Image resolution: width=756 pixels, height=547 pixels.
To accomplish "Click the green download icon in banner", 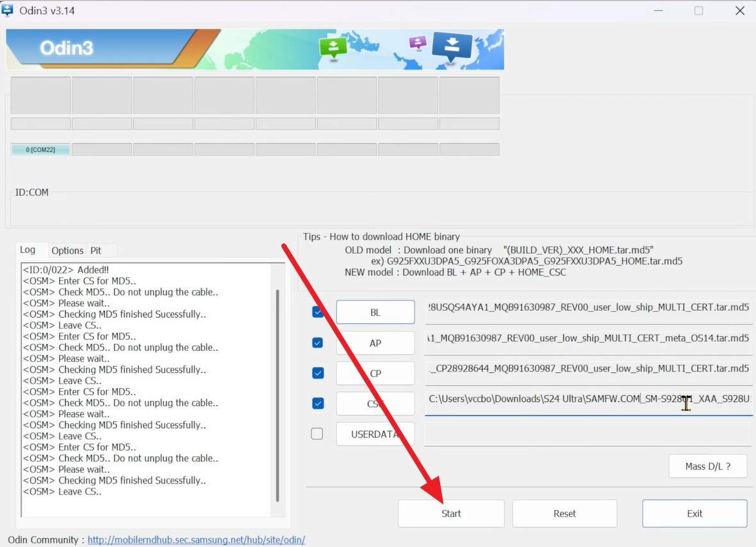I will tap(333, 48).
